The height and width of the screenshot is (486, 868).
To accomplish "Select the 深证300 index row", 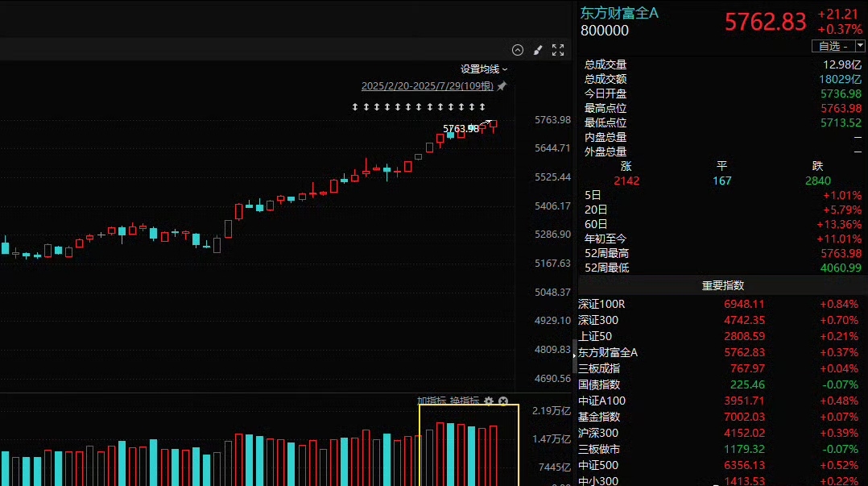I will pyautogui.click(x=723, y=320).
